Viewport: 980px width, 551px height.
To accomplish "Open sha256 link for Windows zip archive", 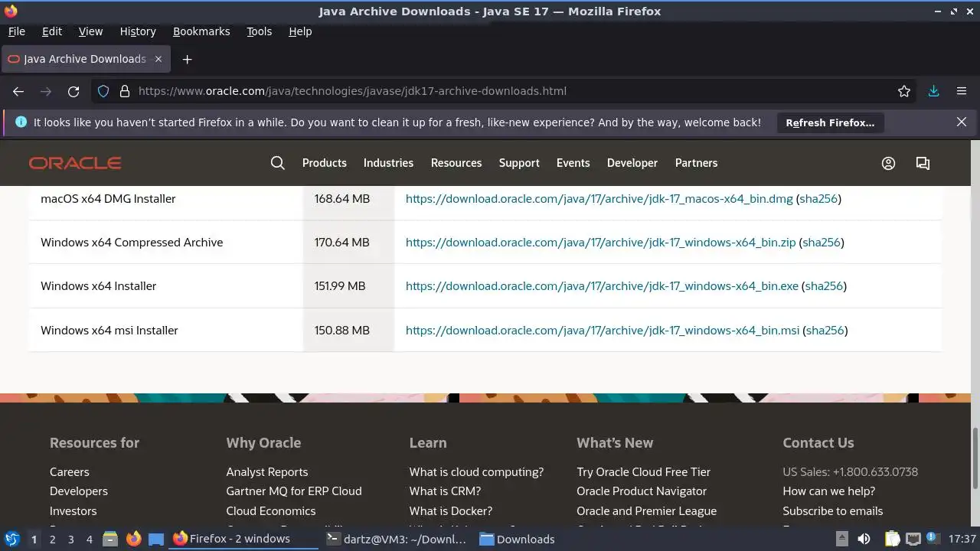I will [x=822, y=243].
